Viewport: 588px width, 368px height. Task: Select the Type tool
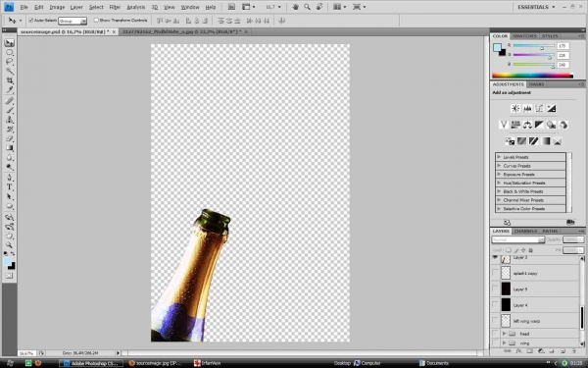click(10, 187)
